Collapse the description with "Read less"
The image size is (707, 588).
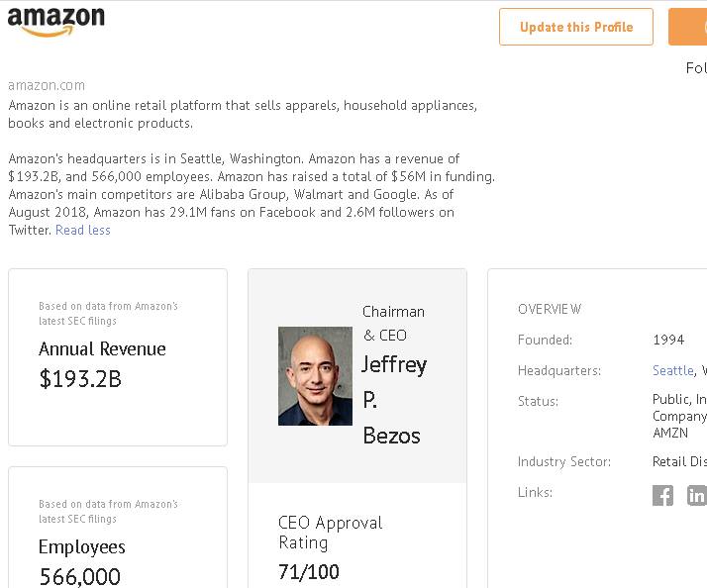[83, 231]
